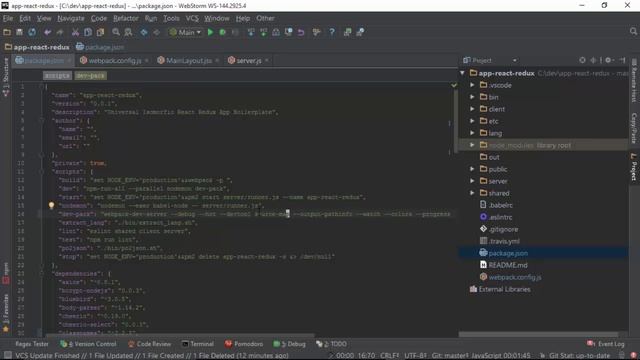Click Copy icon in toolbar

[88, 32]
